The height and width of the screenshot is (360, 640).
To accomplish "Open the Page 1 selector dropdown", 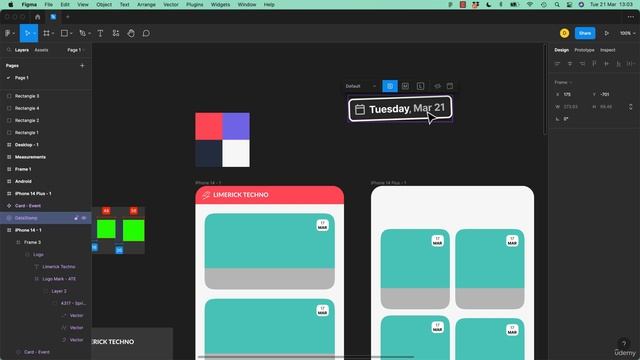I will click(x=76, y=50).
